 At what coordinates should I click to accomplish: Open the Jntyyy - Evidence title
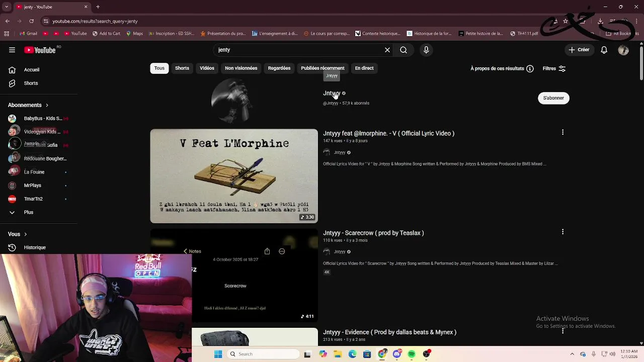(x=389, y=332)
